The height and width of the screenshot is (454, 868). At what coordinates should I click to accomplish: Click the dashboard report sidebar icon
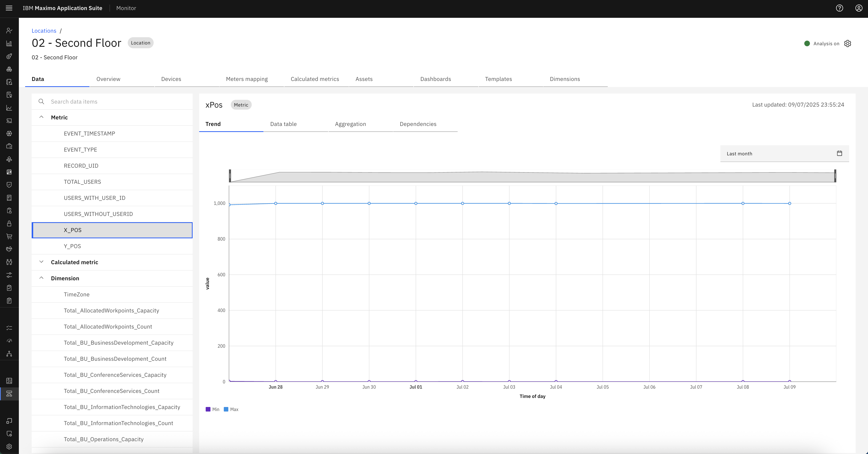pyautogui.click(x=9, y=381)
